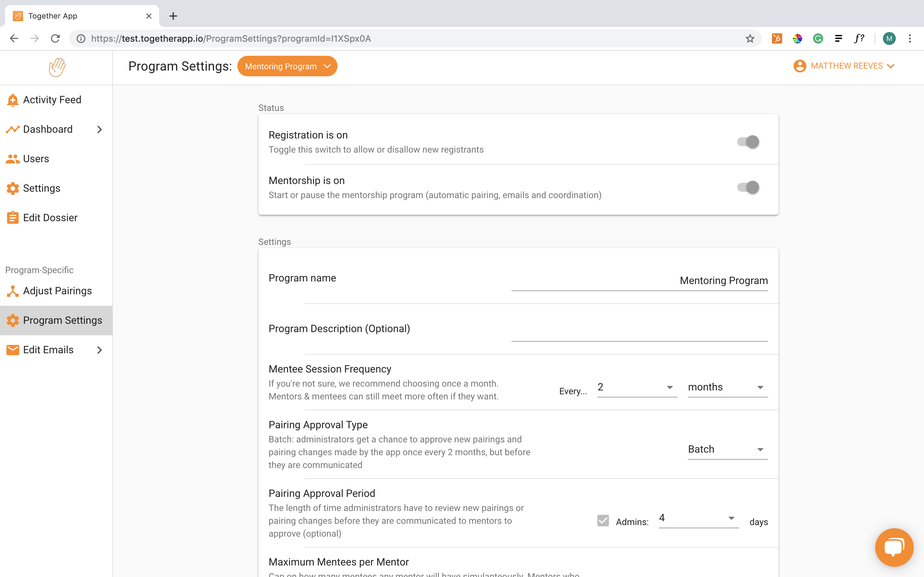Open the Pairing Approval Type Batch dropdown
Viewport: 924px width, 577px height.
727,449
